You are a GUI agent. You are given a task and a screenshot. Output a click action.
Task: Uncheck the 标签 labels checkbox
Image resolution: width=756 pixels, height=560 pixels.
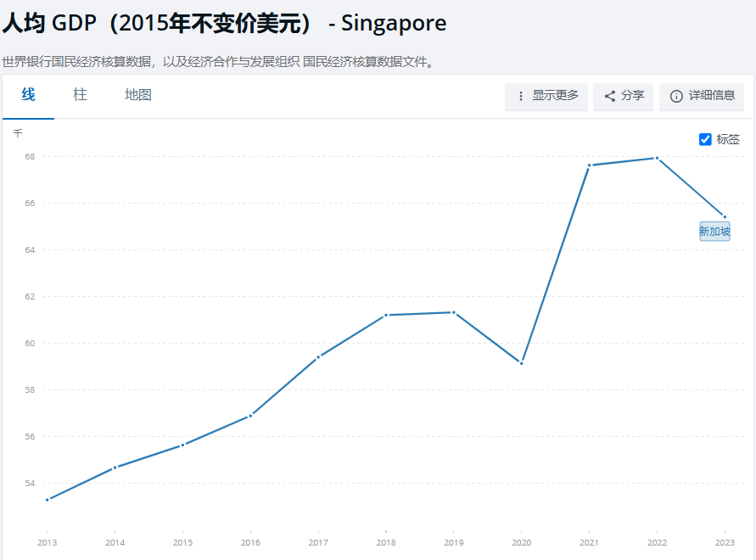(x=705, y=139)
